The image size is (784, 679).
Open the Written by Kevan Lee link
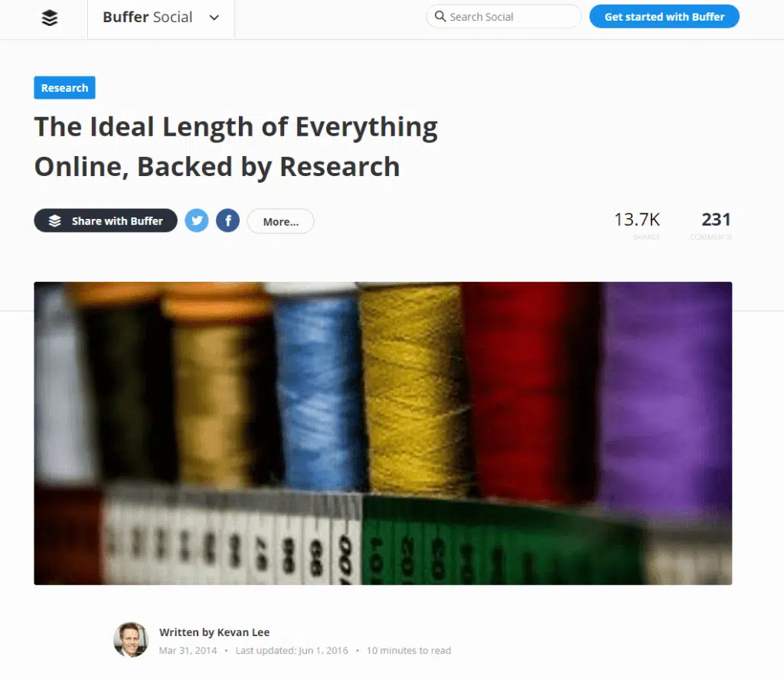point(214,632)
